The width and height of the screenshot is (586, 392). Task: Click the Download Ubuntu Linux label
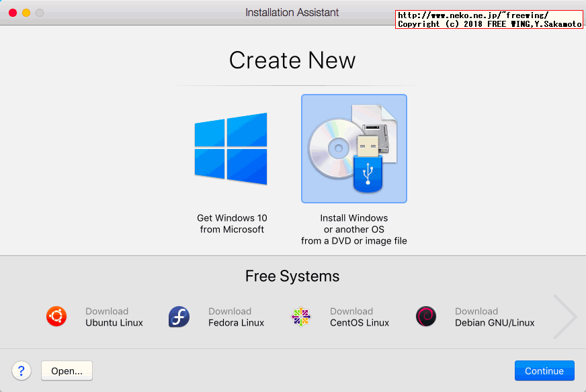[114, 316]
